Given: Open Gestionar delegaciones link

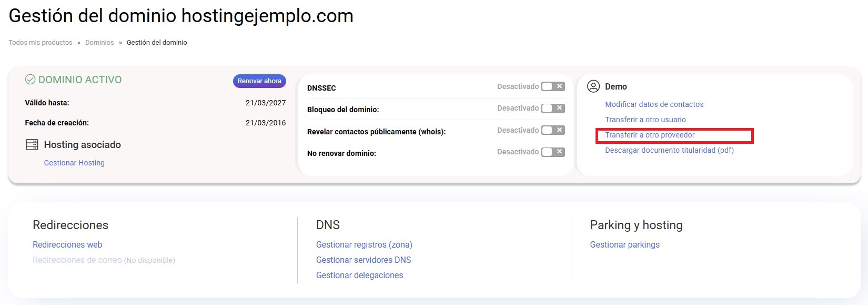Looking at the screenshot, I should 359,275.
